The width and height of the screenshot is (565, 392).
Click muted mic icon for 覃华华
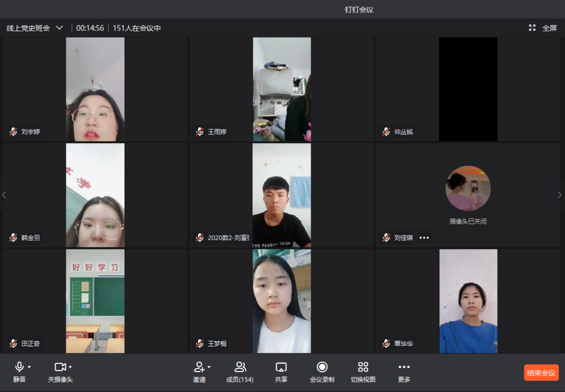[386, 343]
